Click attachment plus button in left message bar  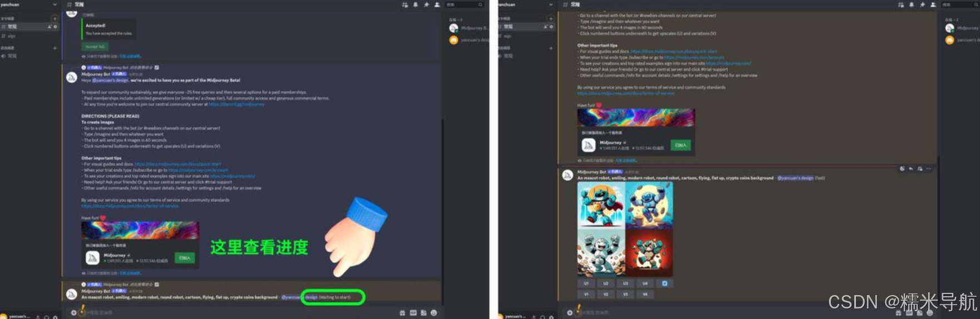pyautogui.click(x=73, y=312)
